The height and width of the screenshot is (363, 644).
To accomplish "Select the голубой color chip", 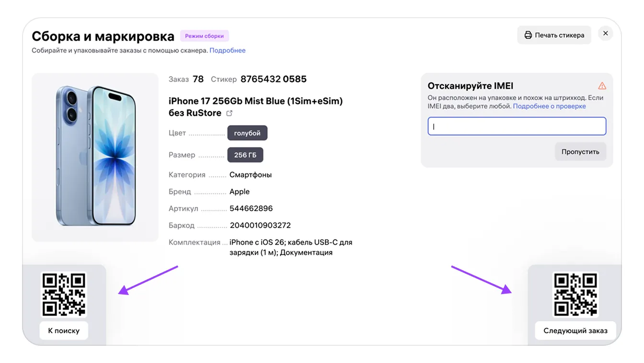I will click(x=247, y=133).
